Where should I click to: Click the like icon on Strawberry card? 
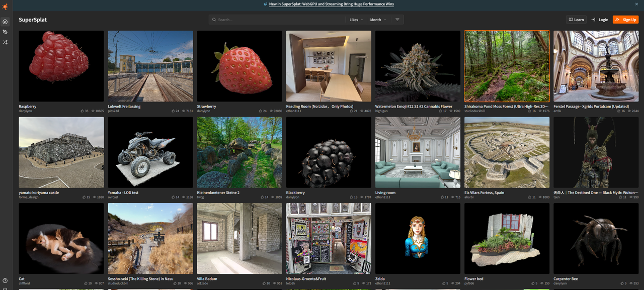tap(260, 111)
